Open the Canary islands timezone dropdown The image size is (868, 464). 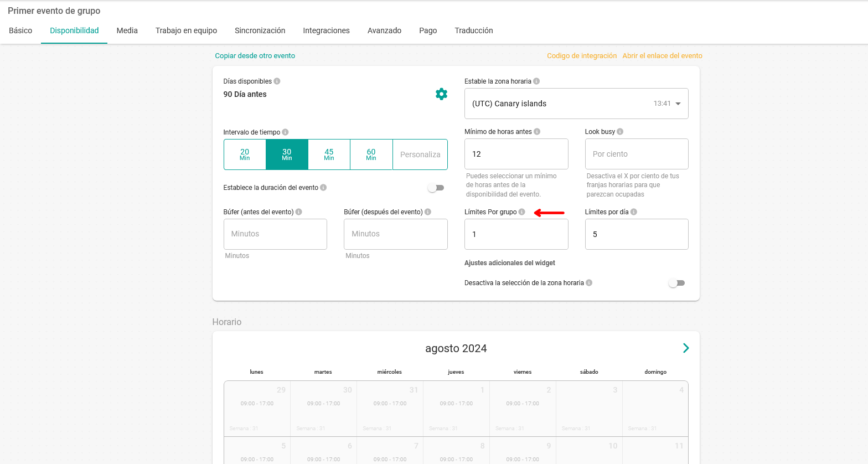click(x=576, y=104)
